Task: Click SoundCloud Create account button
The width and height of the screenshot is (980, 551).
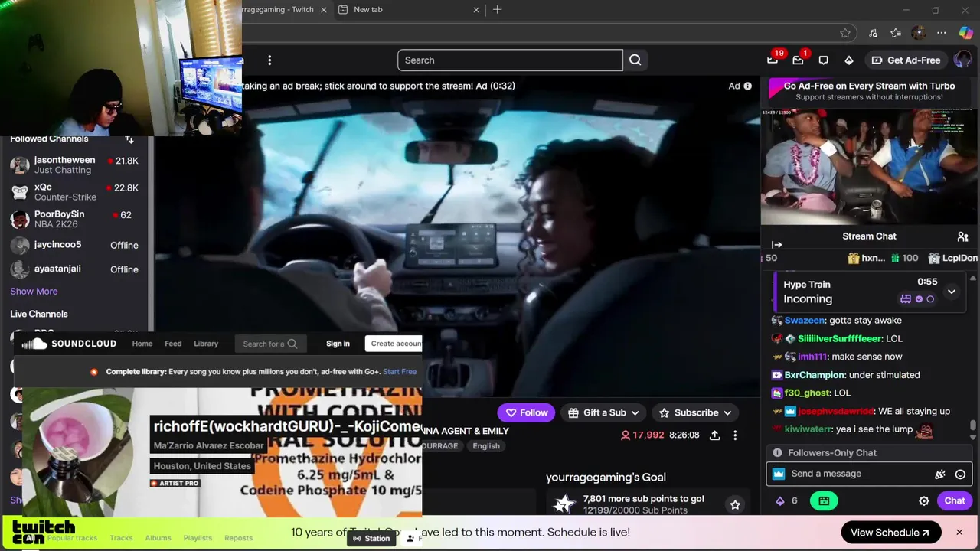Action: tap(395, 344)
